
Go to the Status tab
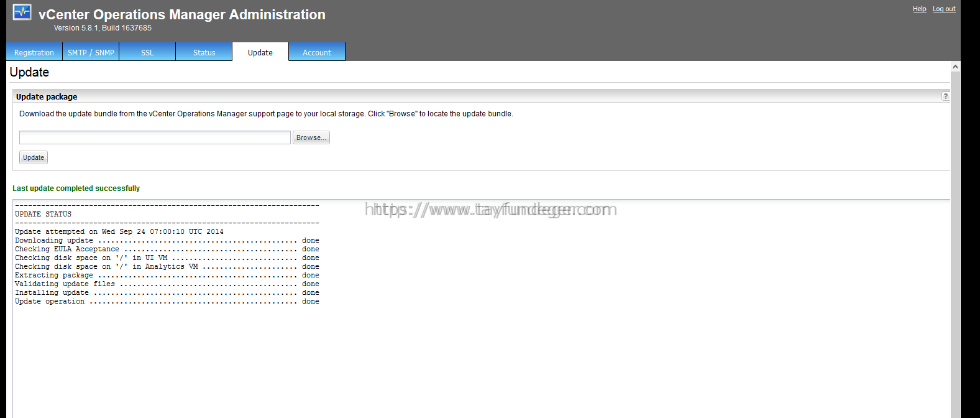(204, 52)
